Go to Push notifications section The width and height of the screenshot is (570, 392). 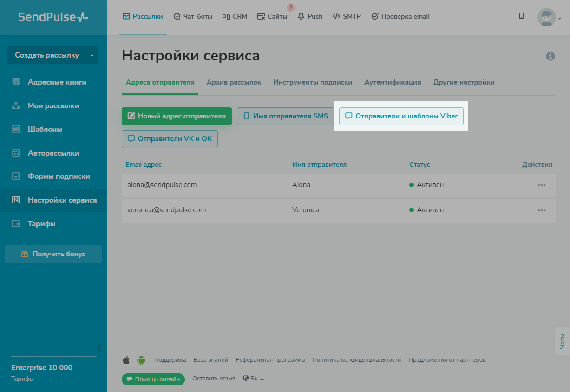310,17
